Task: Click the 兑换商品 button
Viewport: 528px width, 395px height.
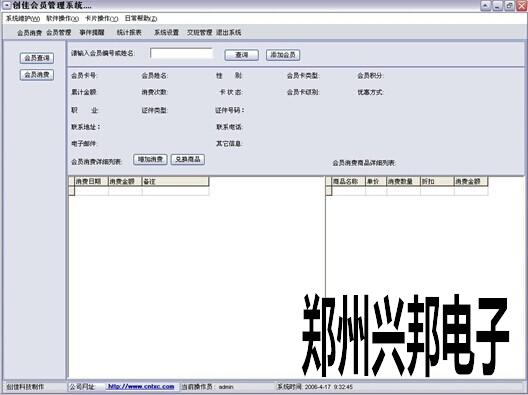Action: click(x=188, y=159)
